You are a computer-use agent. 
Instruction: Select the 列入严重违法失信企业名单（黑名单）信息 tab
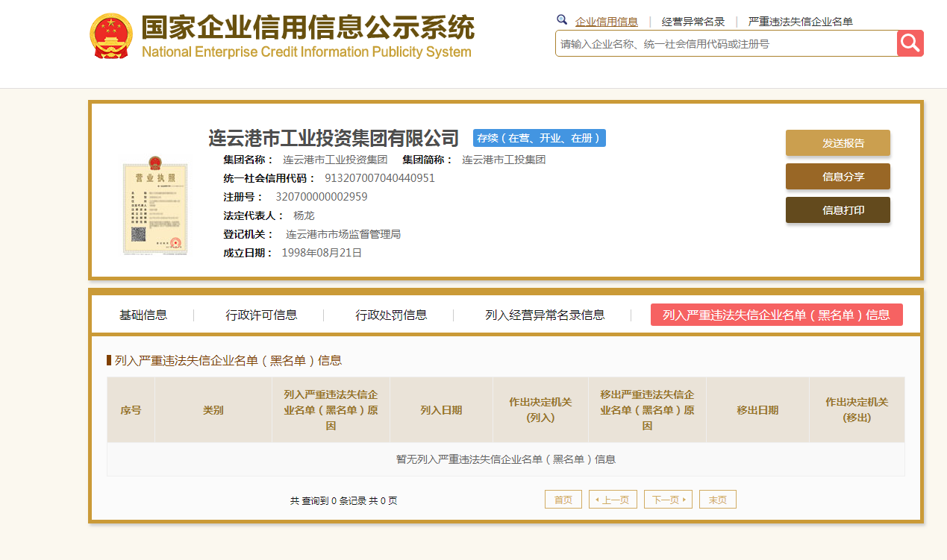(776, 315)
